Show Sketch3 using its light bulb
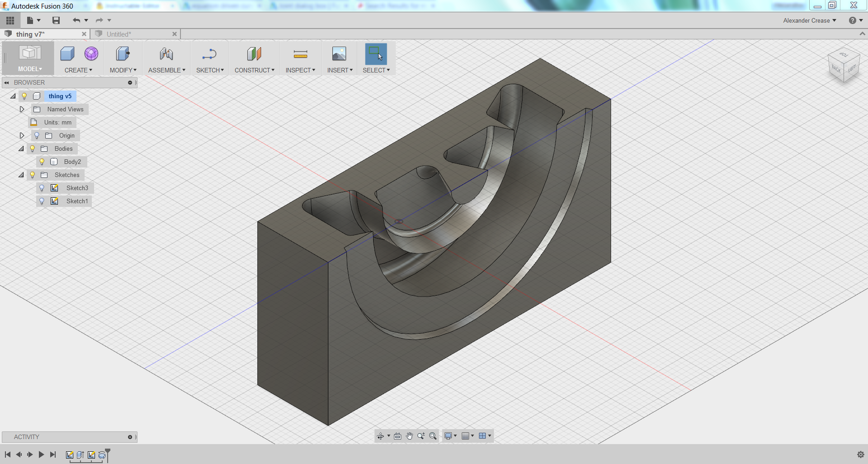This screenshot has height=464, width=868. click(x=42, y=188)
